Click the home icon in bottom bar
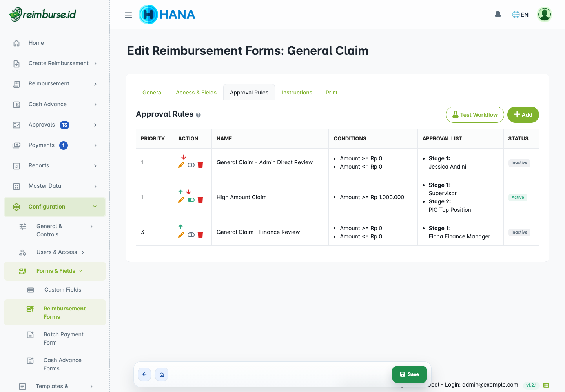The width and height of the screenshot is (565, 392). click(162, 374)
